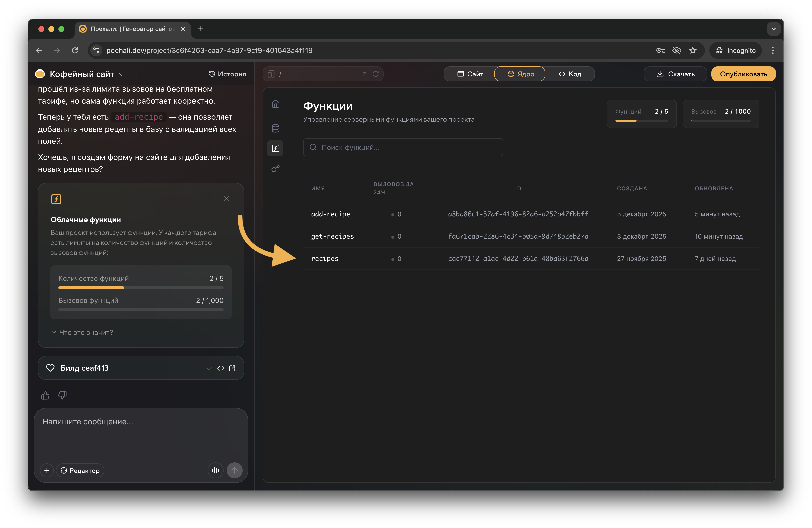Image resolution: width=812 pixels, height=528 pixels.
Task: Click the Скачать button
Action: [x=675, y=74]
